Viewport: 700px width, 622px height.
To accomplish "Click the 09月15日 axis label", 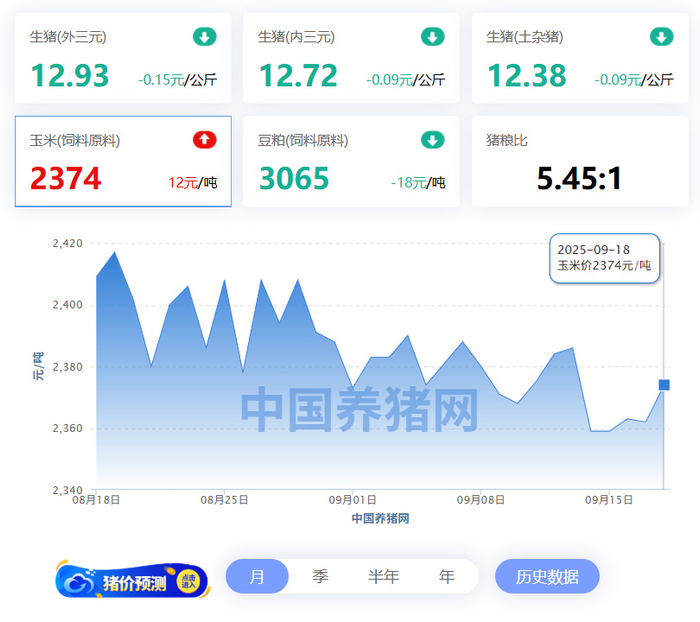I will point(609,500).
